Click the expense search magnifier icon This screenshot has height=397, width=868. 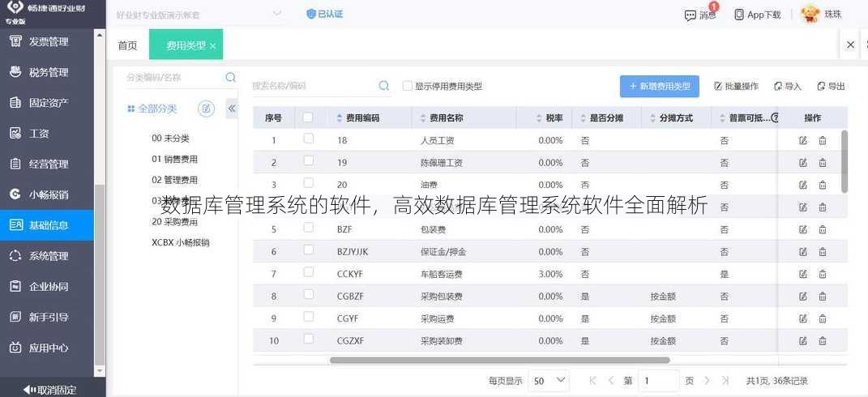pos(383,86)
